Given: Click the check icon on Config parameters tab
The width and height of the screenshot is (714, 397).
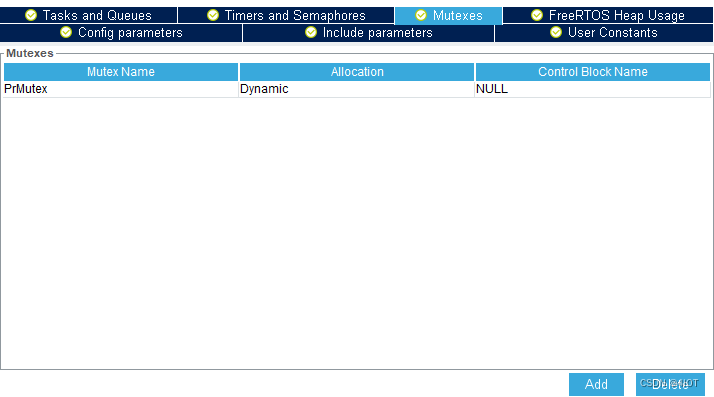Looking at the screenshot, I should pyautogui.click(x=66, y=32).
